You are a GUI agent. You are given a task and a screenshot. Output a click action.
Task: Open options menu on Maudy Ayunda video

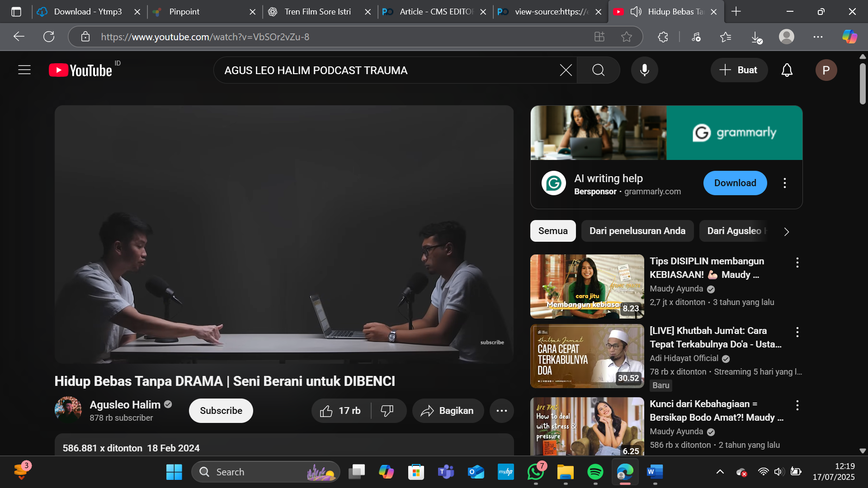click(x=797, y=263)
